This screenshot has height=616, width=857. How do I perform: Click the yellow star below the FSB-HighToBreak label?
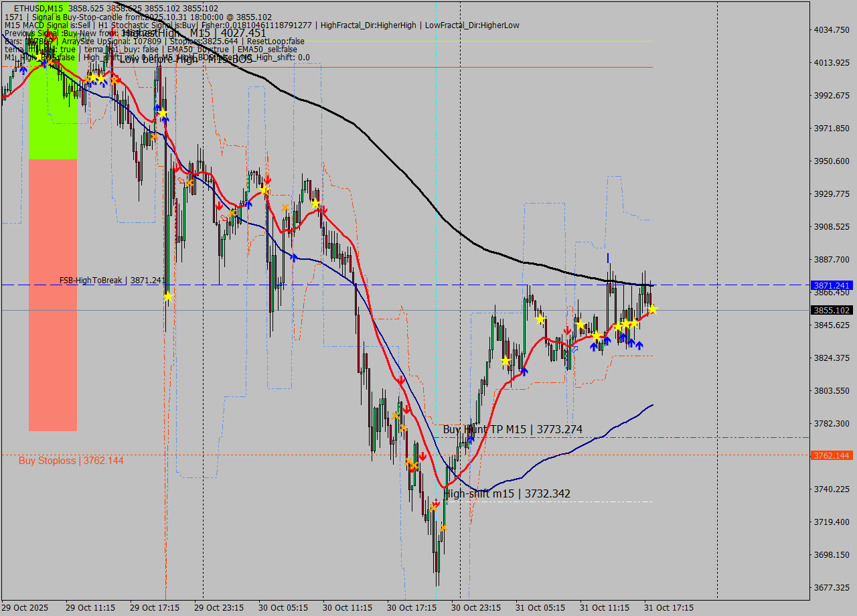[x=168, y=296]
